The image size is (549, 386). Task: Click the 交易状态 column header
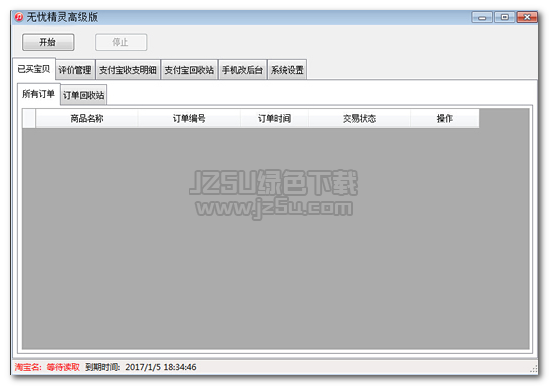359,118
